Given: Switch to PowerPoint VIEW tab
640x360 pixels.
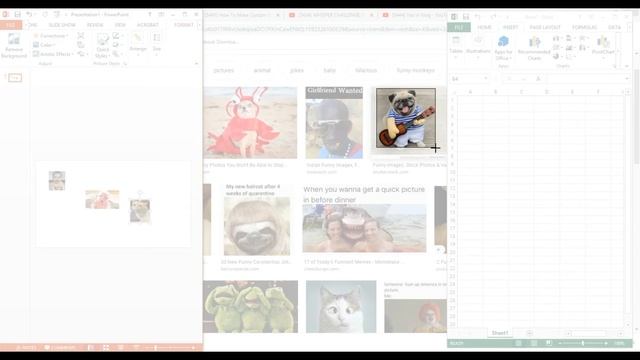Looking at the screenshot, I should [x=120, y=25].
